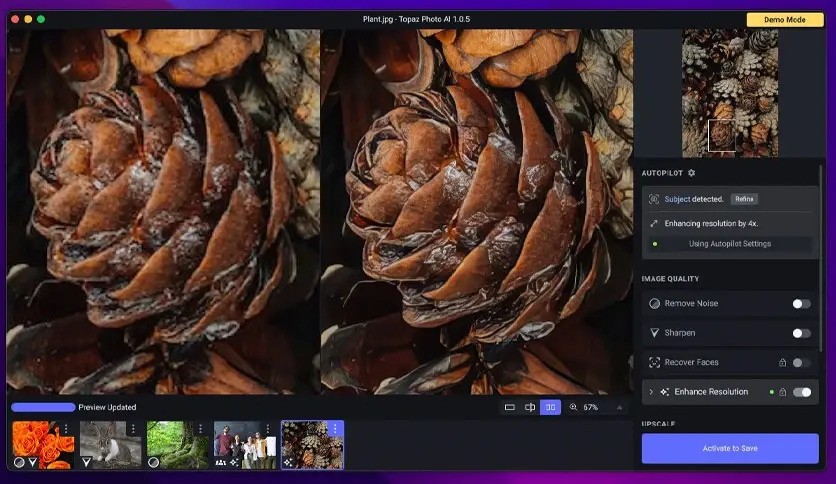Click the Subject detected text
Viewport: 836px width, 484px height.
click(694, 199)
